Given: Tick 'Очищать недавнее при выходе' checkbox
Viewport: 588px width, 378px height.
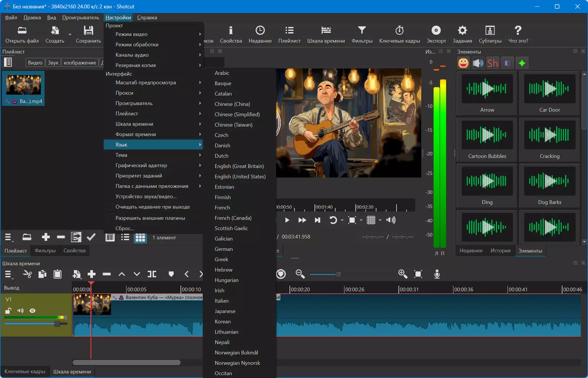Looking at the screenshot, I should click(110, 207).
